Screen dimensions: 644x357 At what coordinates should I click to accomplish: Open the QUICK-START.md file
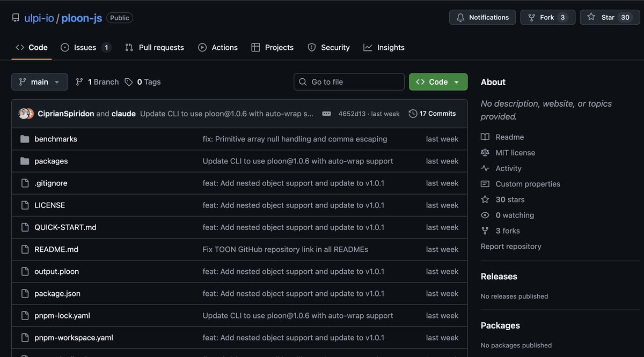click(x=65, y=227)
